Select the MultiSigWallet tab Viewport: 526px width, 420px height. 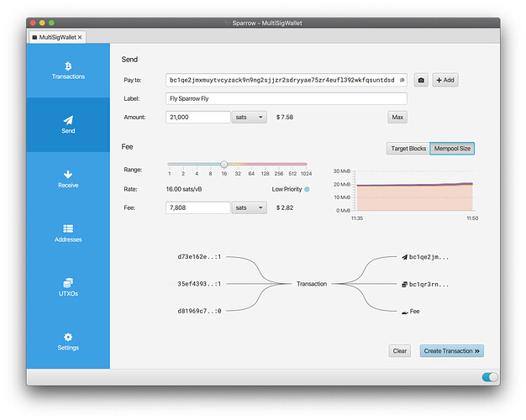click(x=57, y=37)
